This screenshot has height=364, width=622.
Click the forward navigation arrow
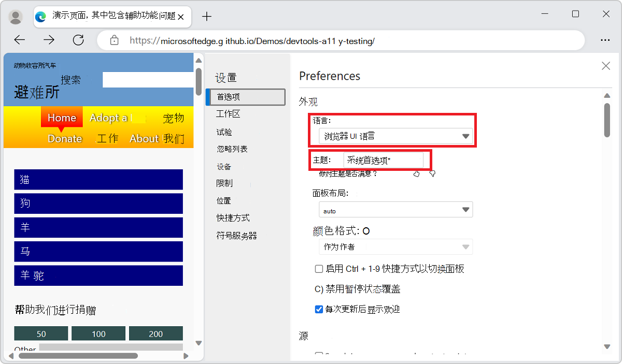[x=49, y=40]
